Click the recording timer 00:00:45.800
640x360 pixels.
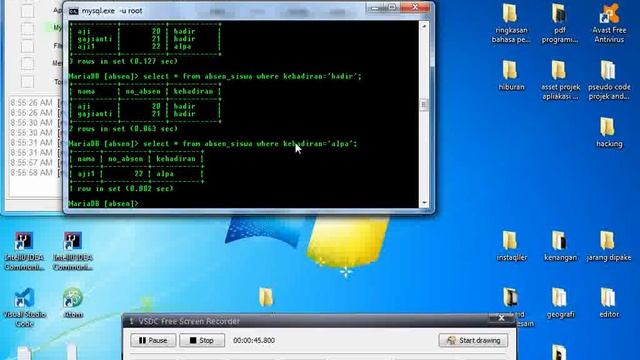pyautogui.click(x=254, y=340)
